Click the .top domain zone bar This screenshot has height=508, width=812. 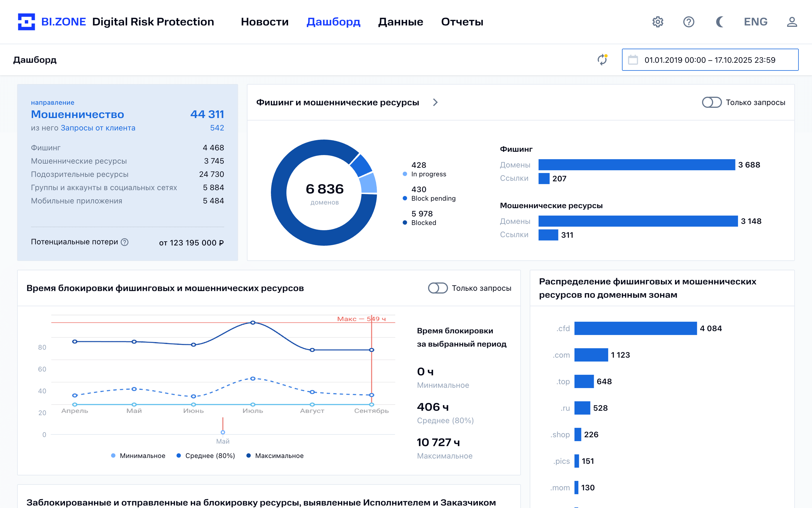[584, 381]
